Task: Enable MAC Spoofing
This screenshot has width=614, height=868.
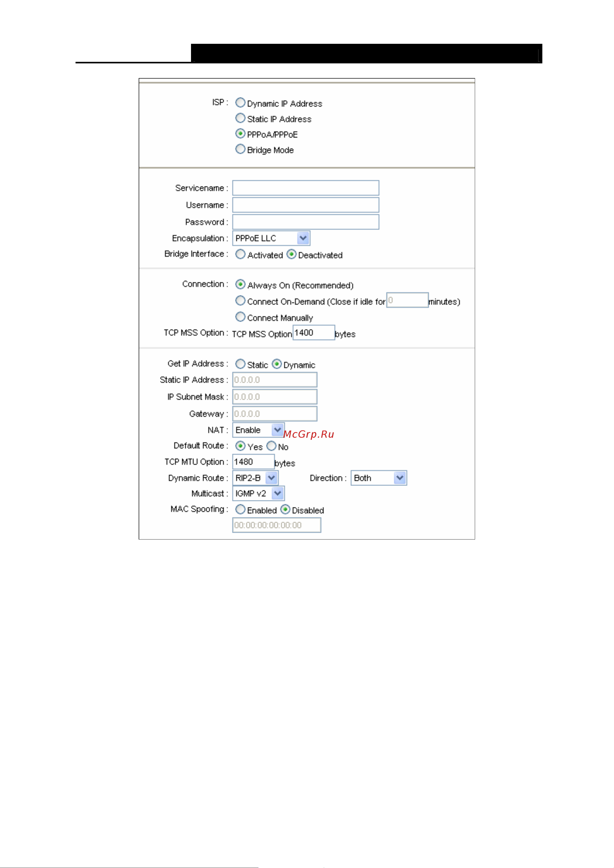Action: tap(240, 509)
